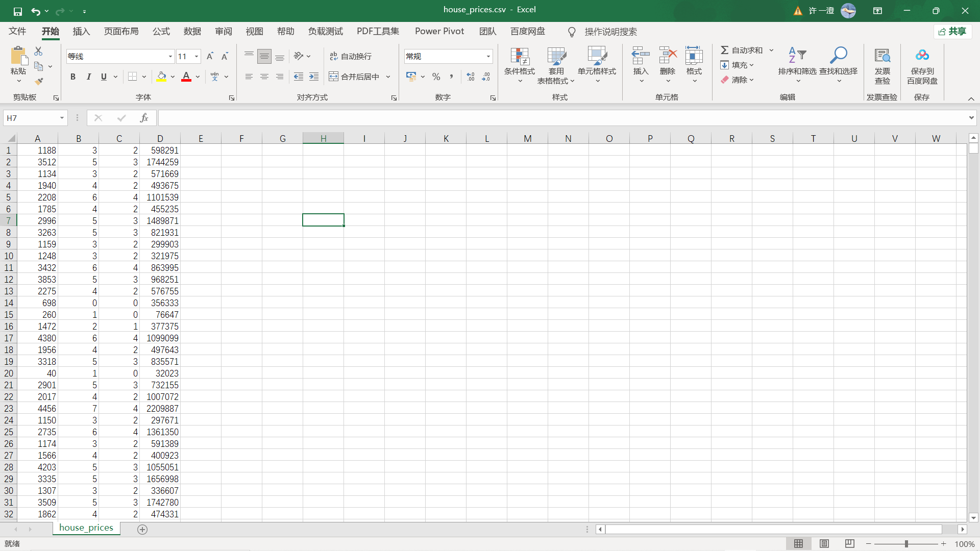Viewport: 980px width, 551px height.
Task: Toggle Bold formatting
Action: [x=73, y=77]
